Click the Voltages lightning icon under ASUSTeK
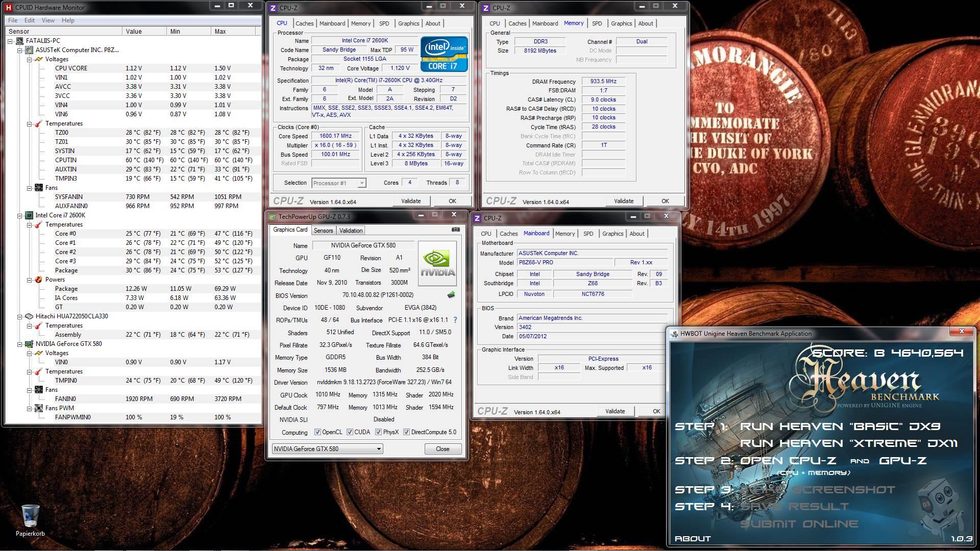980x551 pixels. [x=38, y=59]
